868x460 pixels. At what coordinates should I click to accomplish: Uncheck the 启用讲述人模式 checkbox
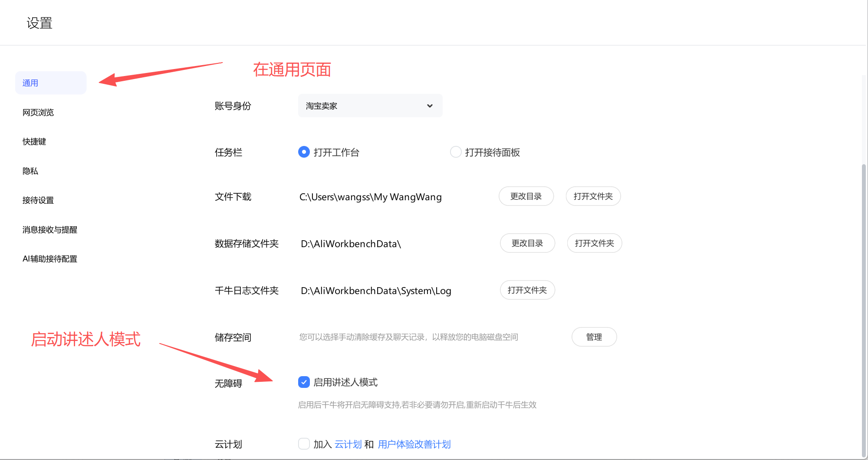coord(304,382)
